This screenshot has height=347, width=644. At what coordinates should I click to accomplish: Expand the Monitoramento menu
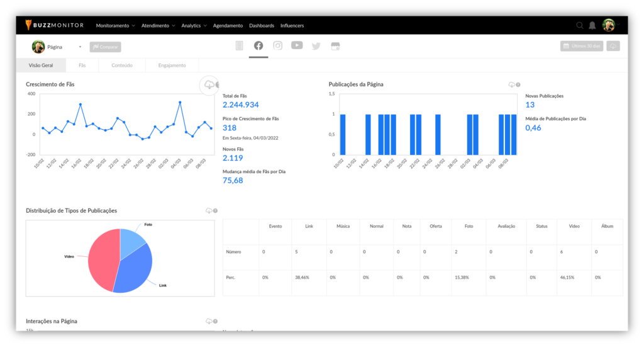(115, 26)
